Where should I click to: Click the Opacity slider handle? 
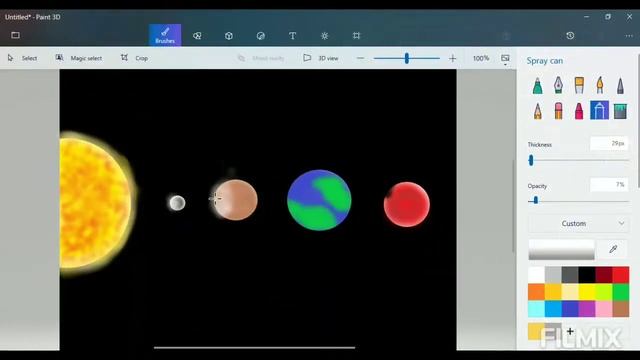[x=536, y=200]
